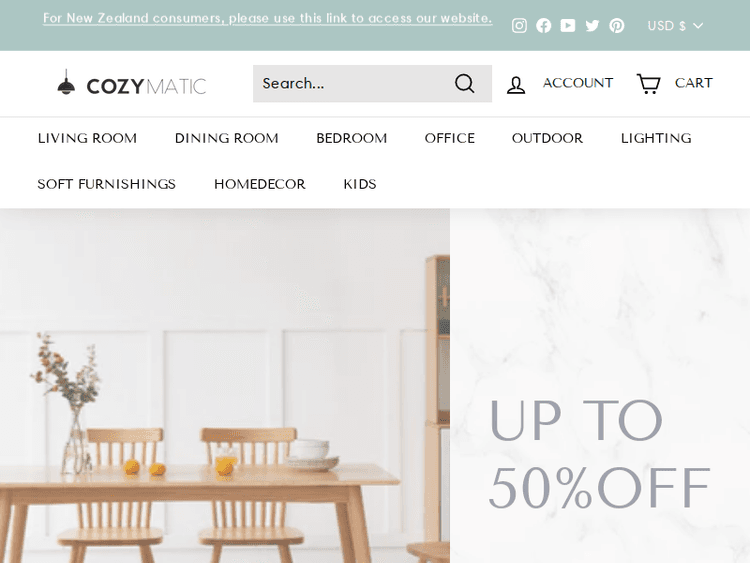The width and height of the screenshot is (750, 563).
Task: Click the shopping cart icon
Action: (648, 83)
